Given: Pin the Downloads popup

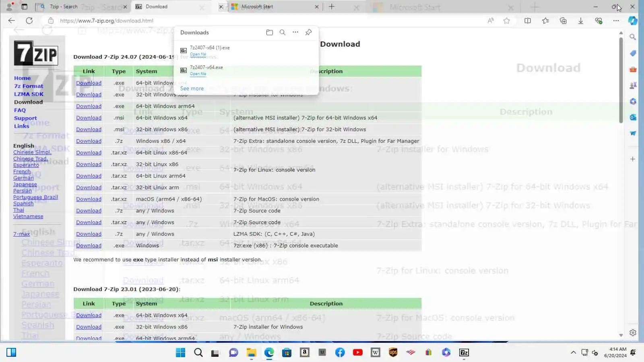Looking at the screenshot, I should coord(308,32).
